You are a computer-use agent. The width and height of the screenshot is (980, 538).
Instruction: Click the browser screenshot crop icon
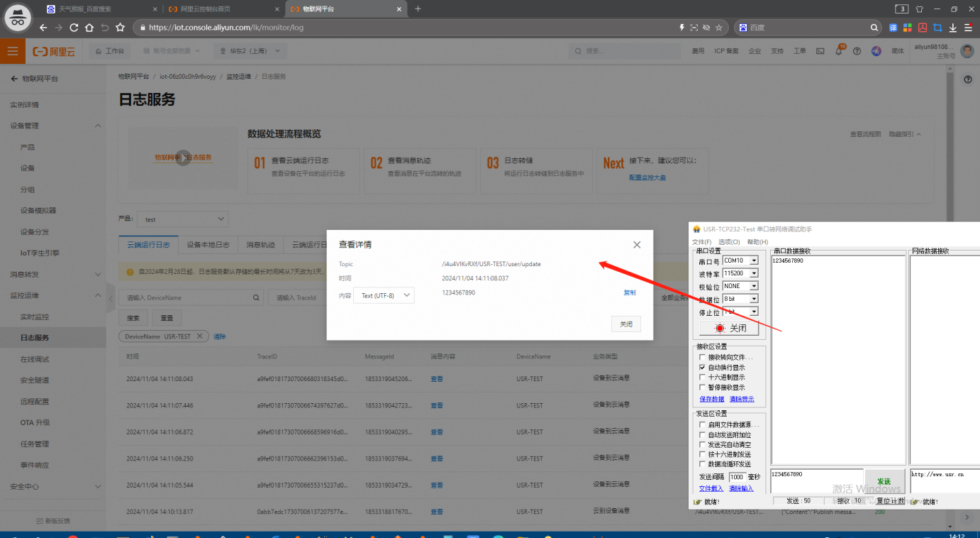pos(937,28)
